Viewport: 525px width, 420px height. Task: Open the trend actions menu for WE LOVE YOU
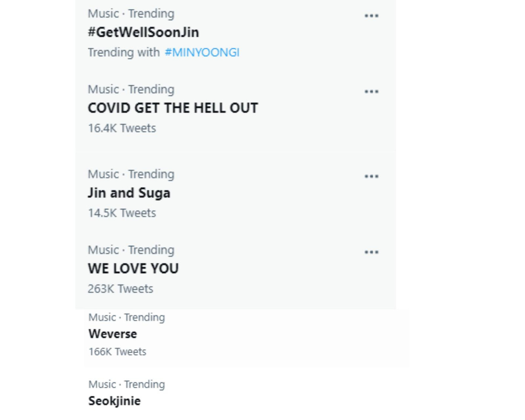click(x=372, y=251)
